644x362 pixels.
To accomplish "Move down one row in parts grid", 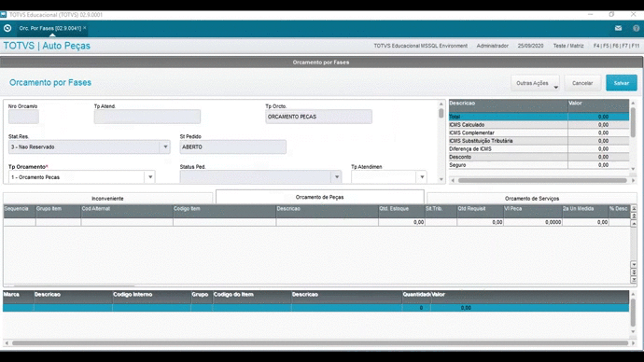I will point(634,265).
